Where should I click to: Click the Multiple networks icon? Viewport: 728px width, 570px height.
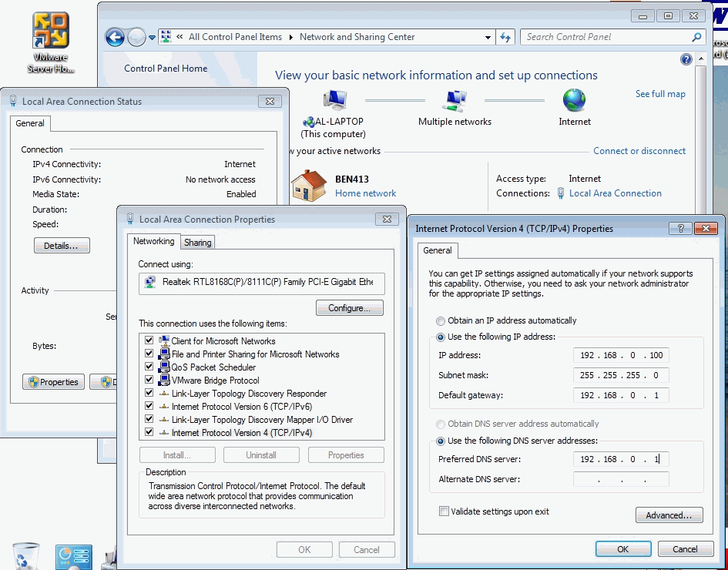tap(455, 100)
